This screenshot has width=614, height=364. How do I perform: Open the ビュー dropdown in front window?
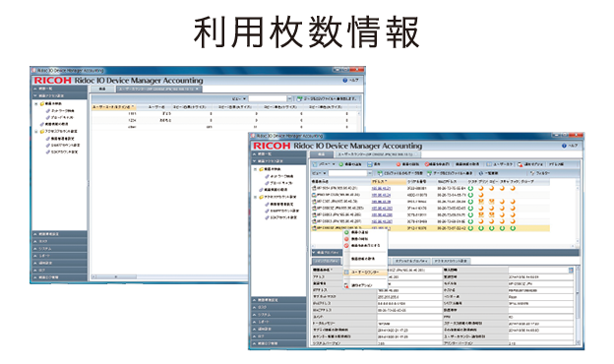click(319, 173)
